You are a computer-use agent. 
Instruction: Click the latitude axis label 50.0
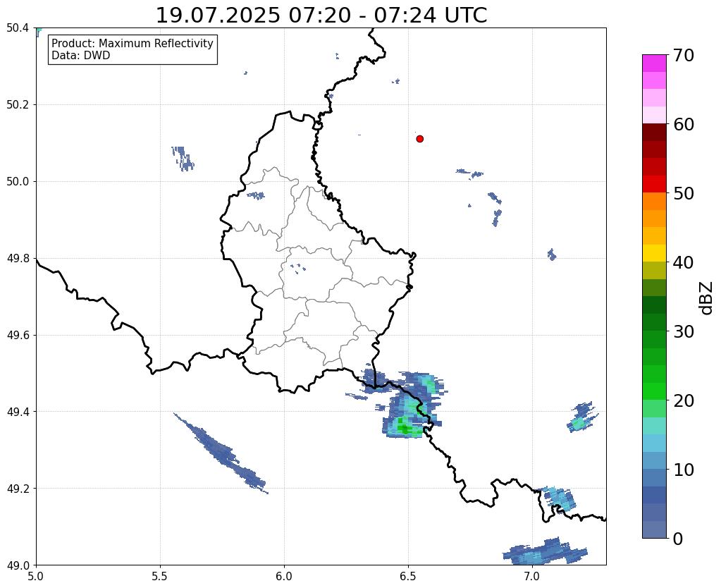pos(18,182)
